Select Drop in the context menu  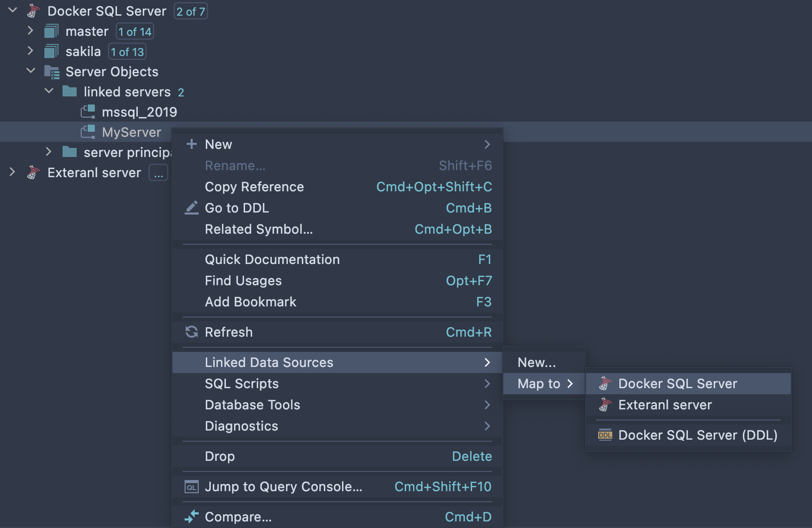tap(220, 456)
